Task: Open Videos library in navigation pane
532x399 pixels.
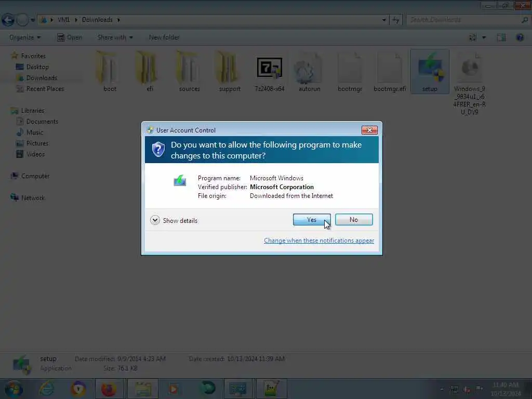Action: click(35, 154)
